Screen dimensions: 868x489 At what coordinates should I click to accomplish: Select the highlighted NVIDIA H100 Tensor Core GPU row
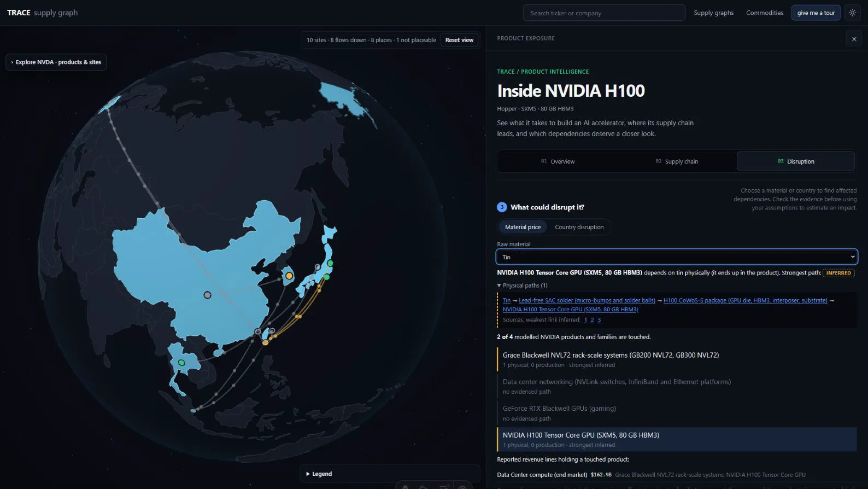pos(677,439)
